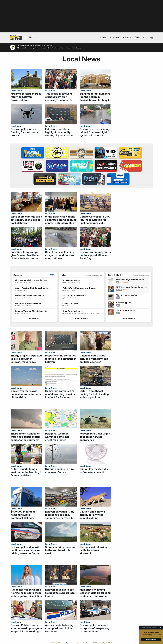Click the Mercury marine starter thumbnail

point(111,296)
